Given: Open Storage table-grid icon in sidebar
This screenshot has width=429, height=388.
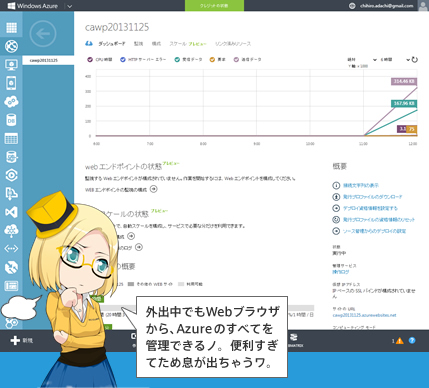Looking at the screenshot, I should pos(11,138).
